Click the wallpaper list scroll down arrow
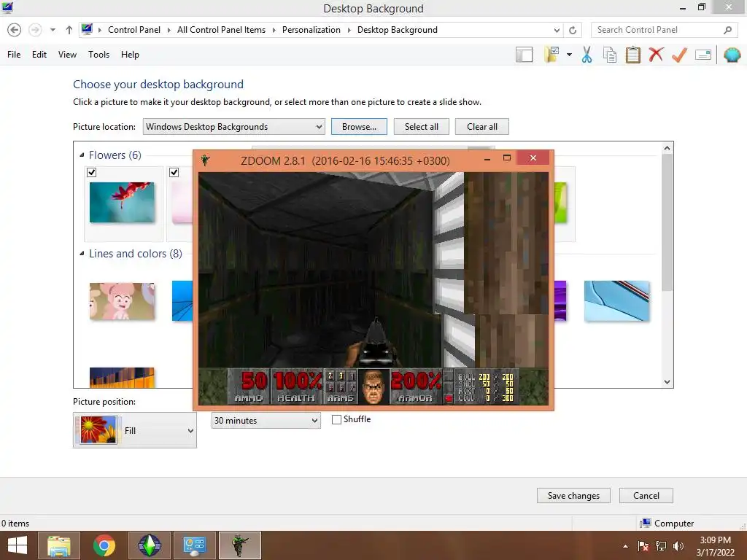This screenshot has width=747, height=560. (667, 381)
